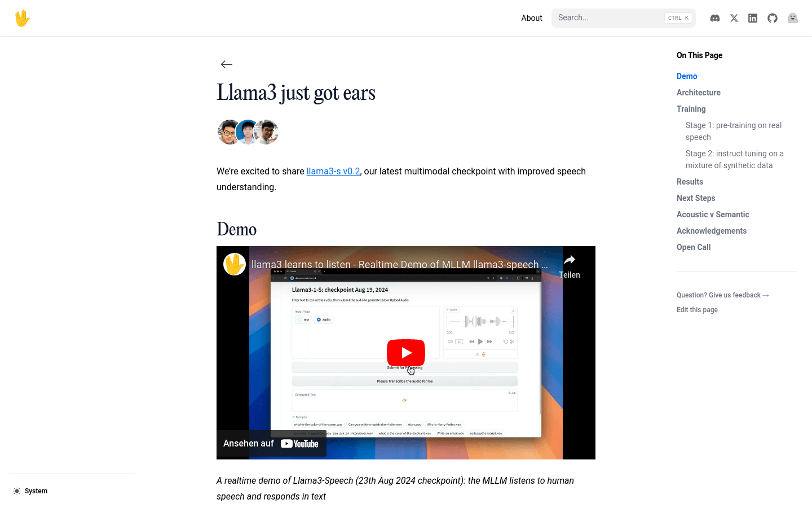812x508 pixels.
Task: Jump to Results section
Action: tap(690, 182)
